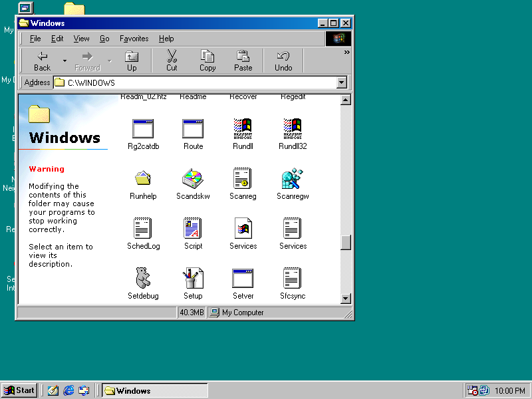This screenshot has height=399, width=532.
Task: Click the Paste toolbar icon
Action: tap(243, 61)
